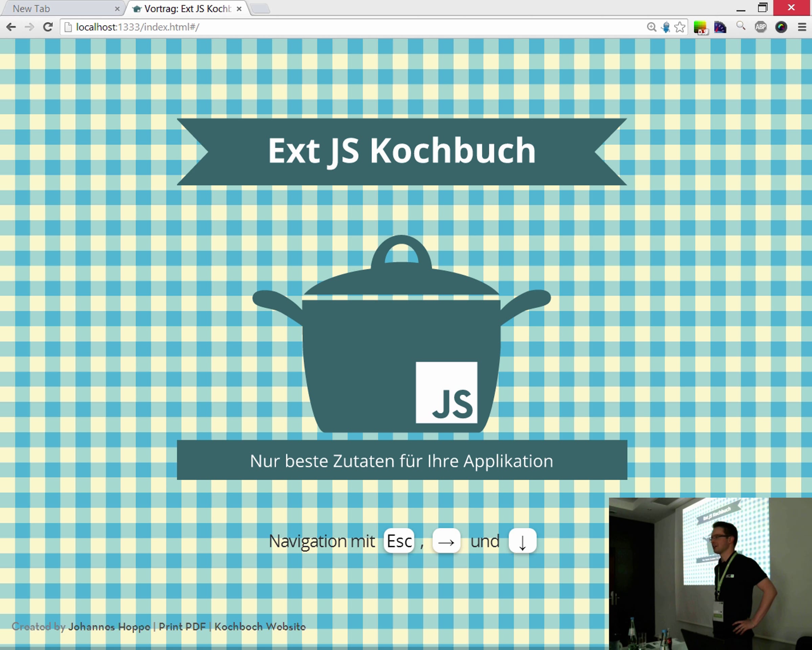Click the speaker webcam video thumbnail
Screen dimensions: 812x650
tap(710, 573)
